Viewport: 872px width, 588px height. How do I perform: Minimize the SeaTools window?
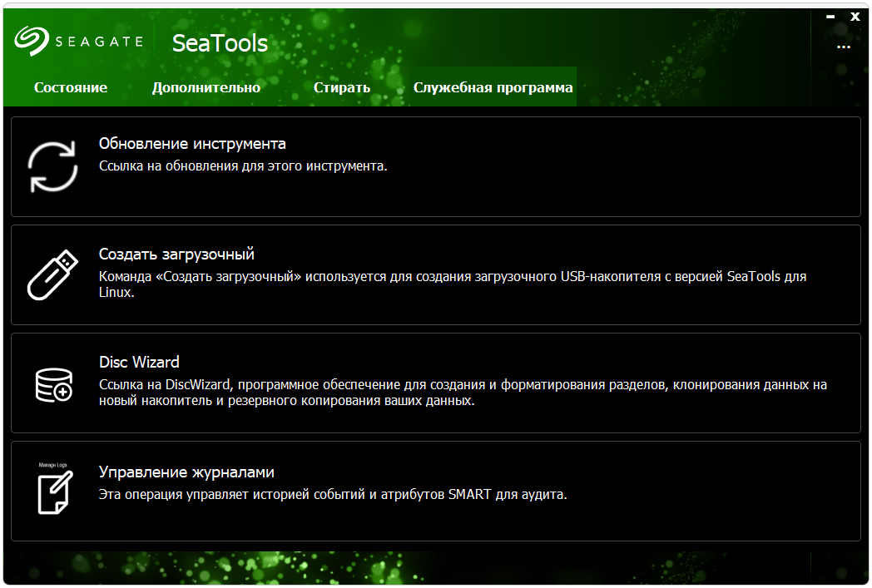[830, 17]
